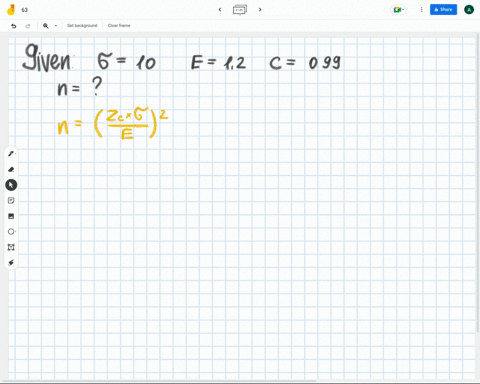This screenshot has height=384, width=480.
Task: Add a text box
Action: tap(11, 247)
